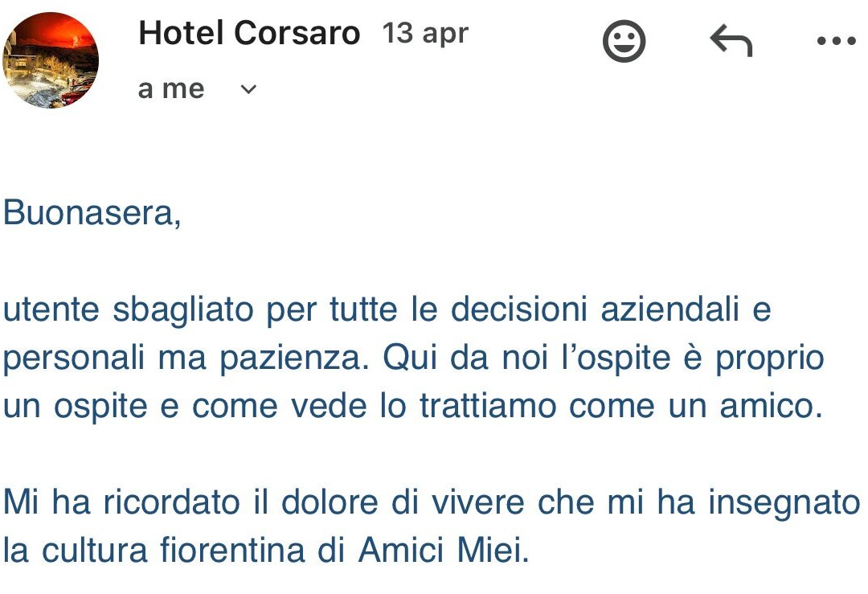Open Hotel Corsaro's profile picture
The height and width of the screenshot is (594, 868).
[51, 60]
